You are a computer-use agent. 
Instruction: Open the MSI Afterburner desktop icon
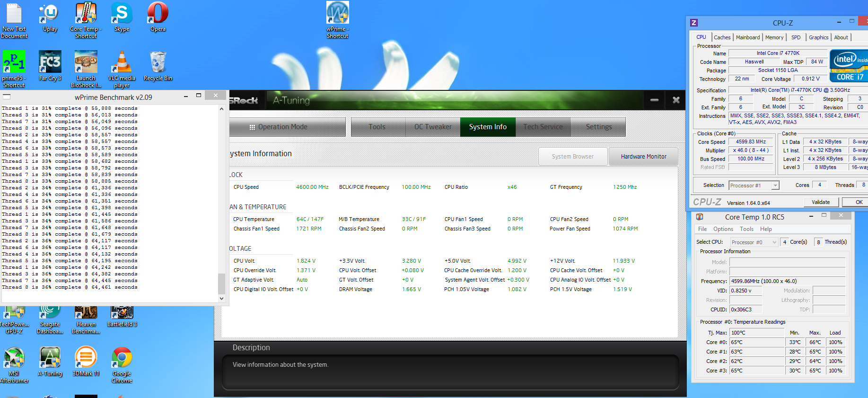14,365
